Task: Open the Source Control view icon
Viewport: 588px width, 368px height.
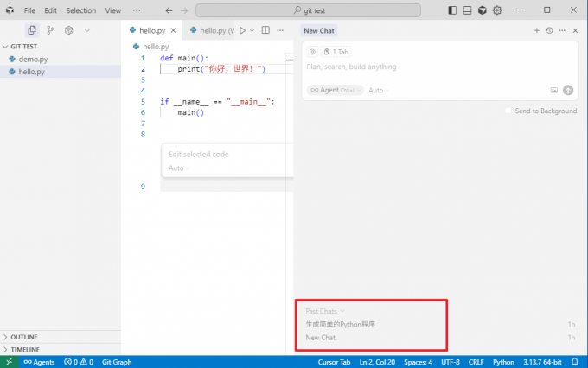Action: [50, 30]
